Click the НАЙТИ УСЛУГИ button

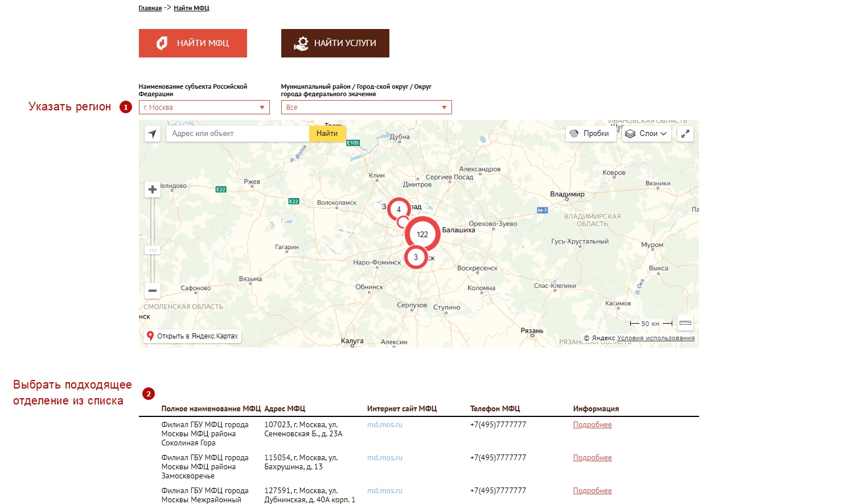tap(335, 43)
